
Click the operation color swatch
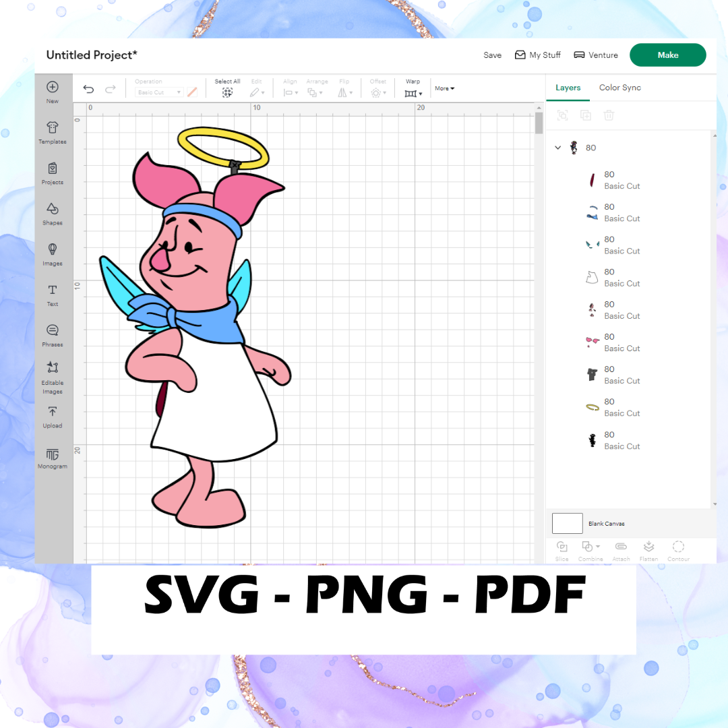pos(192,92)
